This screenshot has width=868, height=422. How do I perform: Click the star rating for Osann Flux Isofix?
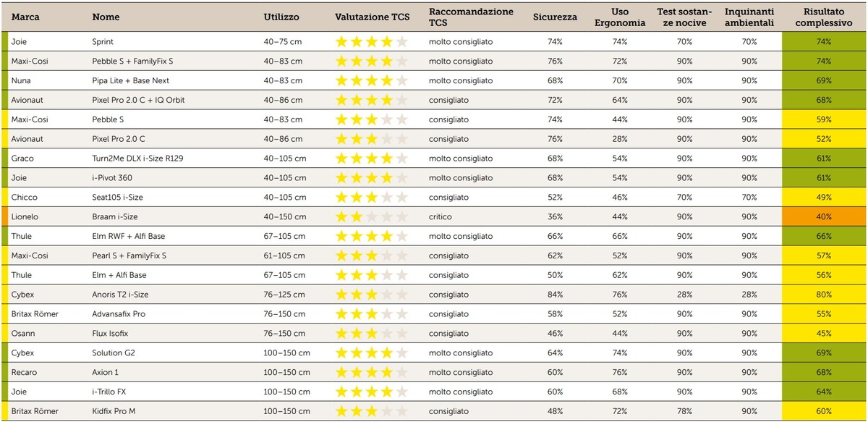coord(371,334)
